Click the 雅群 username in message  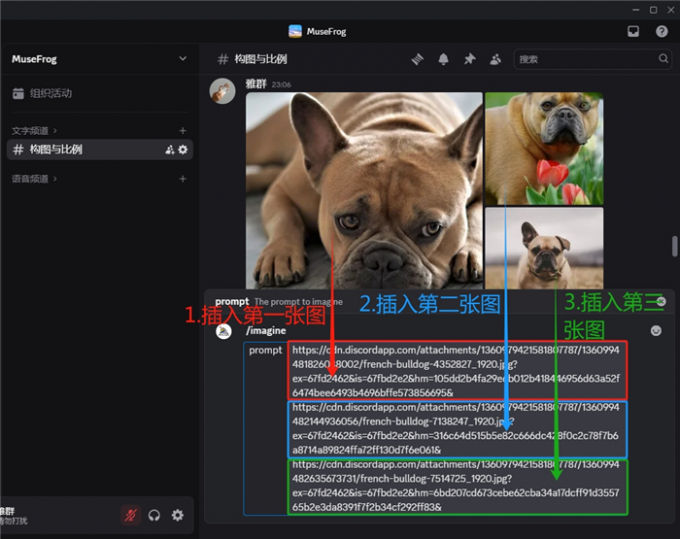(x=256, y=84)
